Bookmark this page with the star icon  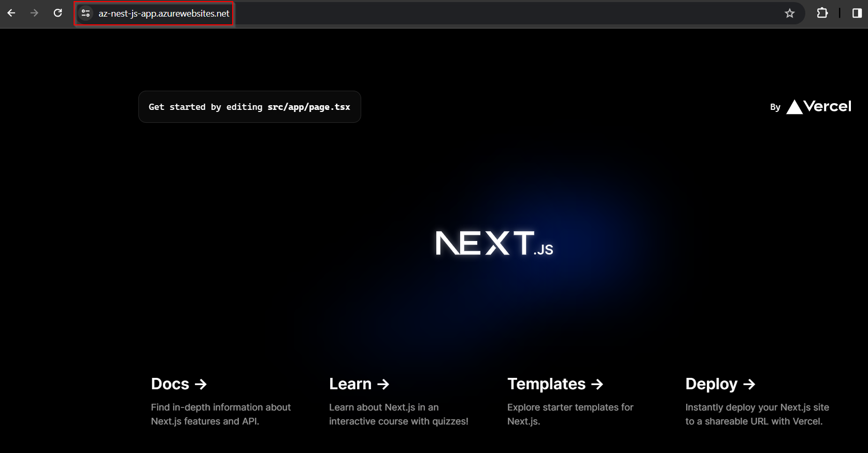pyautogui.click(x=789, y=13)
